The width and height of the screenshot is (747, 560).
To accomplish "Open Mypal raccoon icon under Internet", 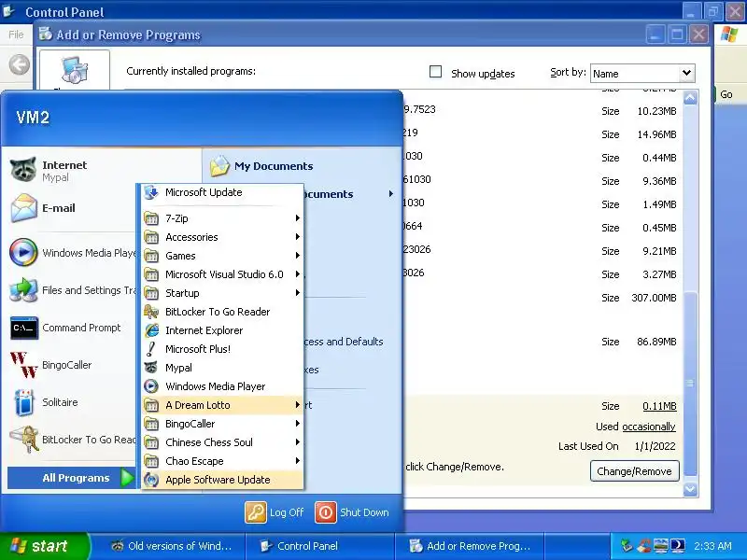I will coord(22,170).
